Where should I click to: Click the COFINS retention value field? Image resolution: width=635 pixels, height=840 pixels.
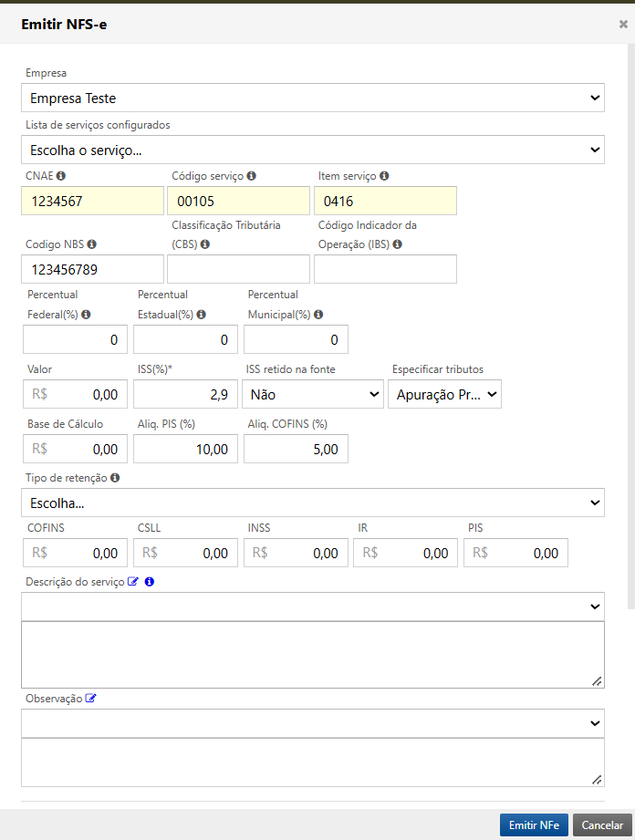[75, 553]
